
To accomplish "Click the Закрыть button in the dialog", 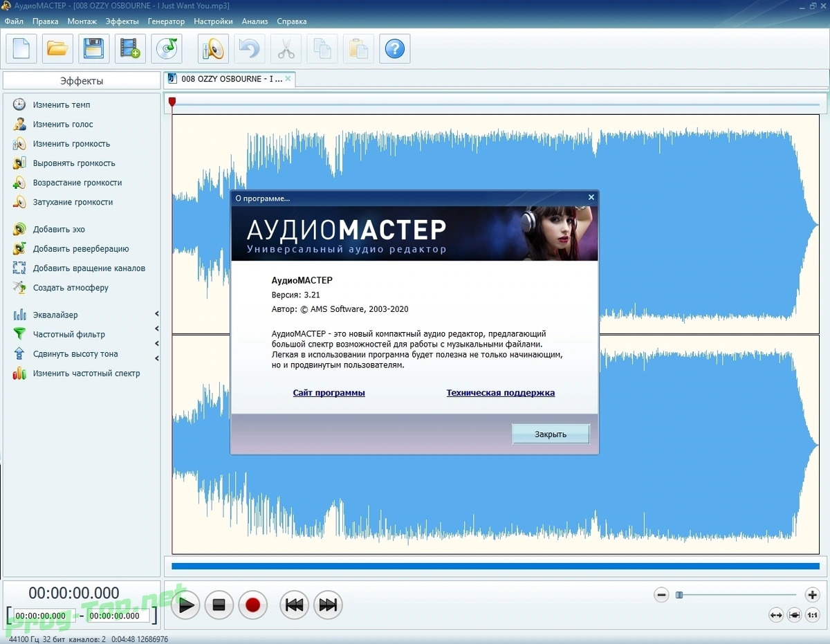I will [551, 434].
